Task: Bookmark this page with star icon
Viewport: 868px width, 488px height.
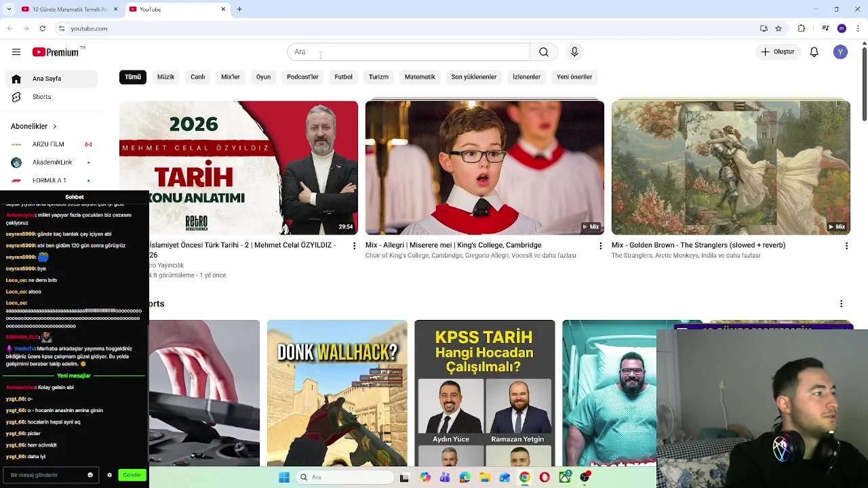Action: click(x=778, y=28)
